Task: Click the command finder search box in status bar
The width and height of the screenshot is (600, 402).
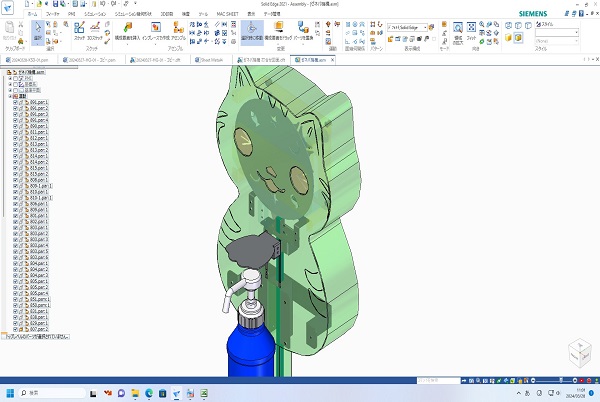Action: pyautogui.click(x=439, y=381)
